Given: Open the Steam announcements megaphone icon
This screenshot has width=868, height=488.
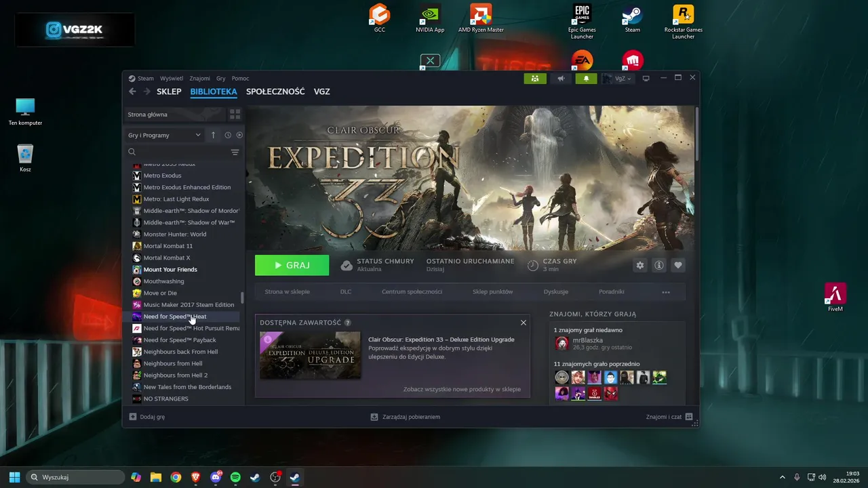Looking at the screenshot, I should point(561,79).
